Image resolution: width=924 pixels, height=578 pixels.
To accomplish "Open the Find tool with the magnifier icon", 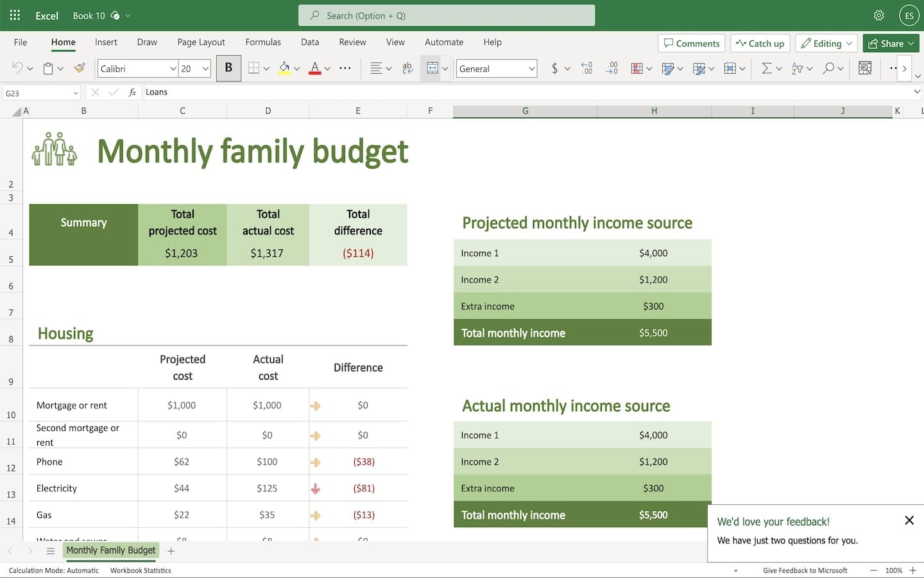I will pyautogui.click(x=830, y=68).
